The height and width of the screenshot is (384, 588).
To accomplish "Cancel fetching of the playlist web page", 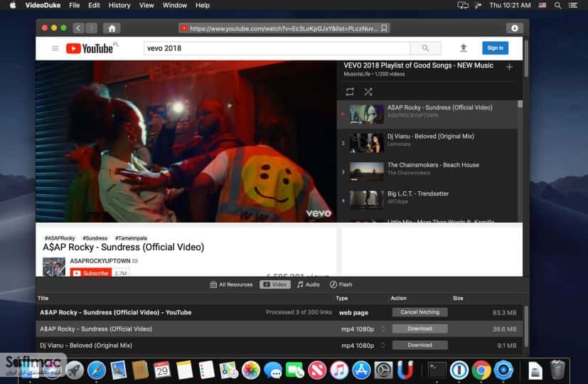I will 419,312.
